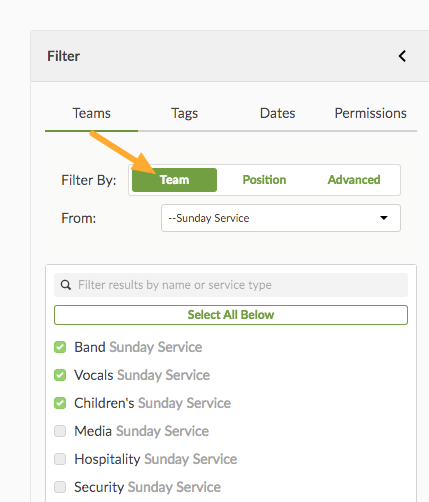
Task: Check Hospitality Sunday Service
Action: click(x=60, y=459)
